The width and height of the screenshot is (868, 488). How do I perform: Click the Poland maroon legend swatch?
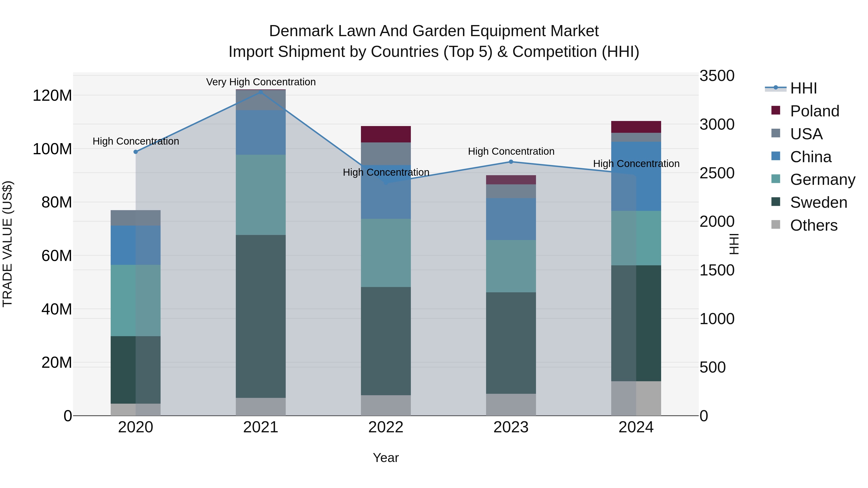(x=776, y=110)
